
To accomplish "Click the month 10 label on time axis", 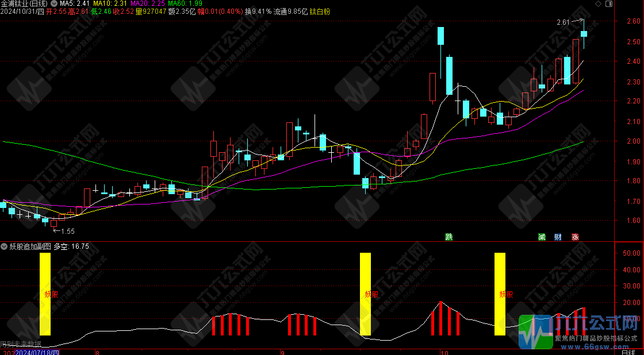I will pos(443,353).
